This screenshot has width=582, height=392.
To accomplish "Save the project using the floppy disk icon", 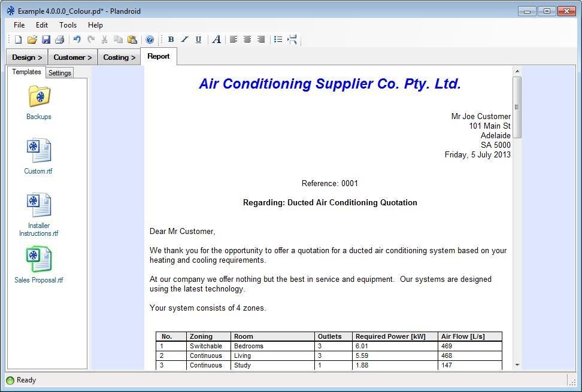I will pos(46,39).
